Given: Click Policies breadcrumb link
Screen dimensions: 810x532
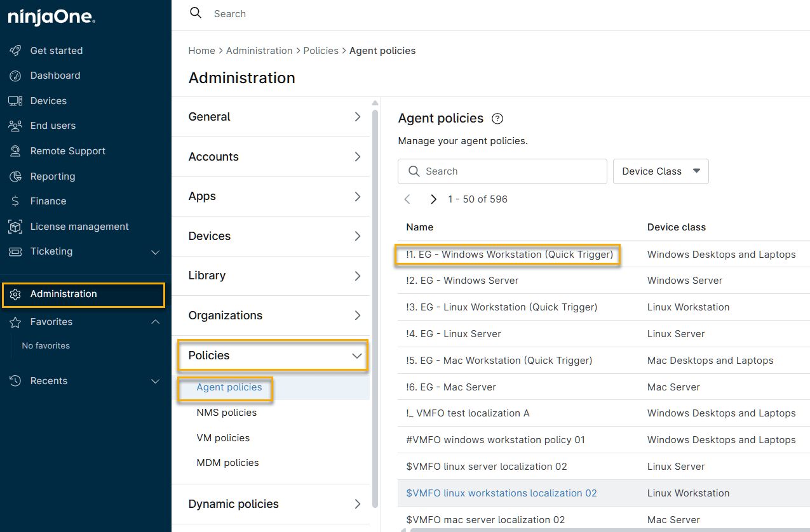Looking at the screenshot, I should (x=321, y=51).
